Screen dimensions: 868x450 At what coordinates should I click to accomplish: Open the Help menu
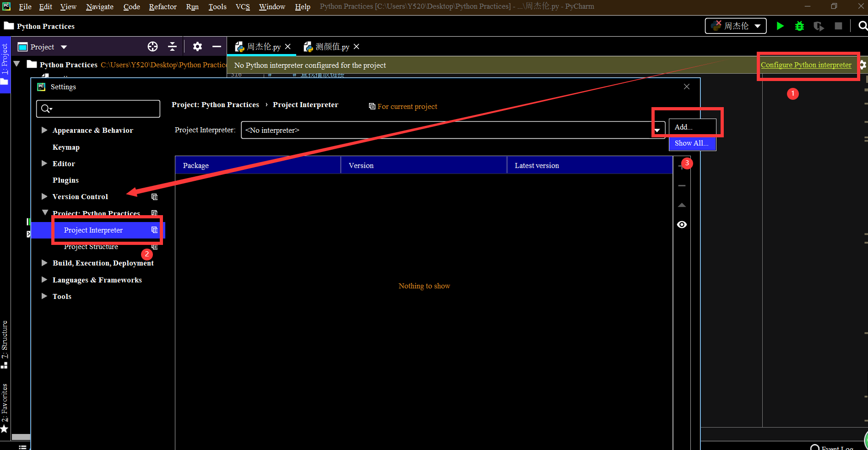303,6
